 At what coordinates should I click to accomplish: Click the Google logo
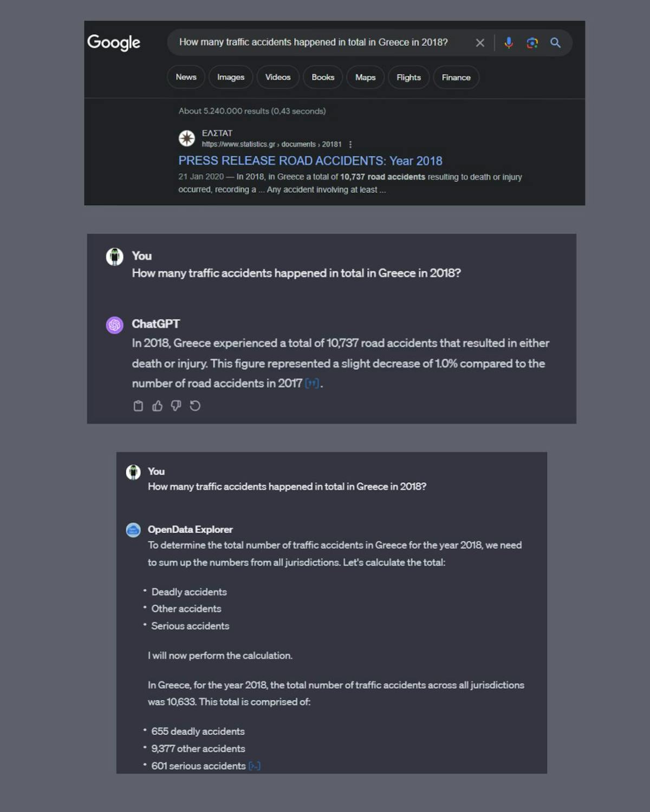[x=114, y=42]
